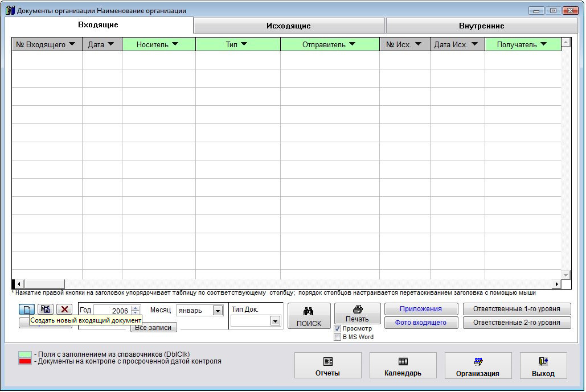Expand the Дата column filter arrow
The width and height of the screenshot is (586, 392).
tap(110, 44)
